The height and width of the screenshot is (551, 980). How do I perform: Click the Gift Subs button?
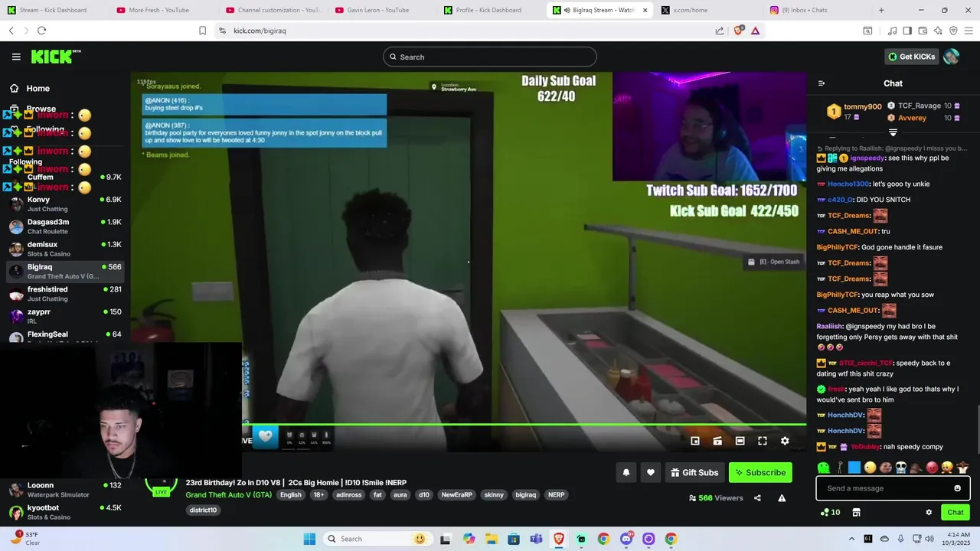pyautogui.click(x=694, y=473)
